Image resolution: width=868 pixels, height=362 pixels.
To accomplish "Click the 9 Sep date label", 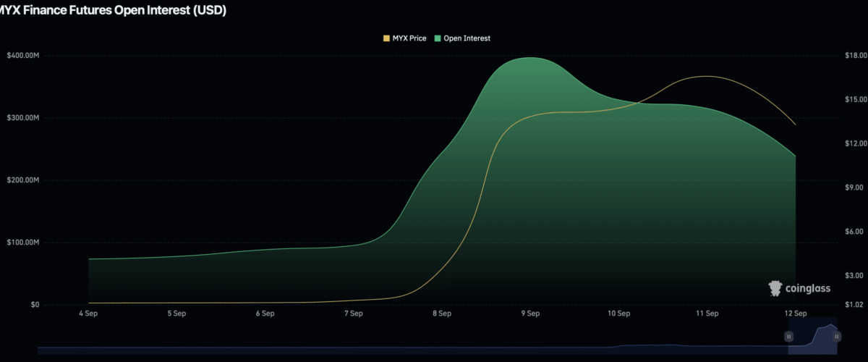I will click(x=530, y=314).
